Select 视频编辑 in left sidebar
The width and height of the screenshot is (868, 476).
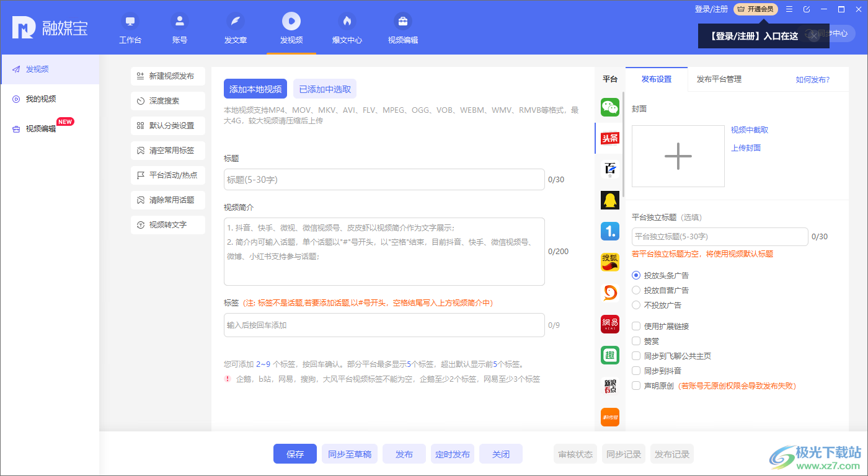(x=50, y=129)
